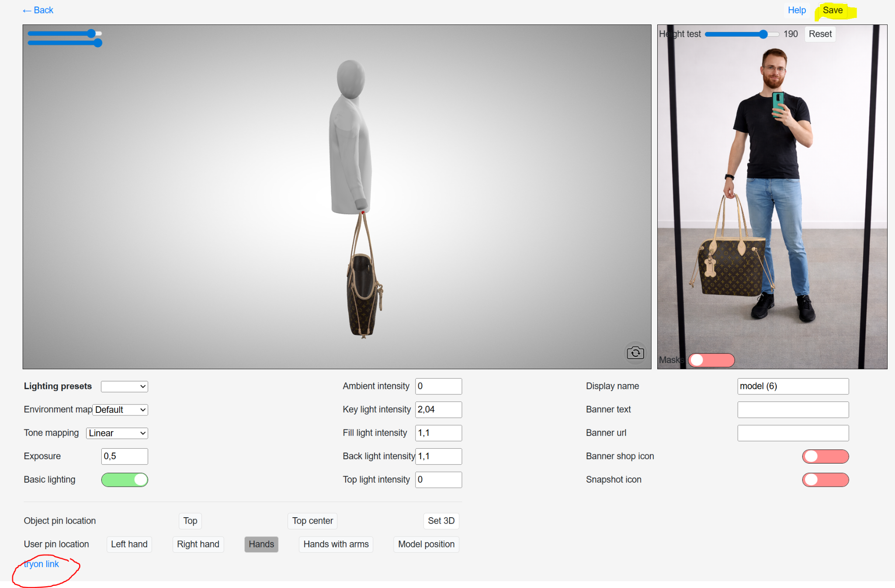Choose Left hand pin location
The width and height of the screenshot is (895, 588).
point(129,544)
